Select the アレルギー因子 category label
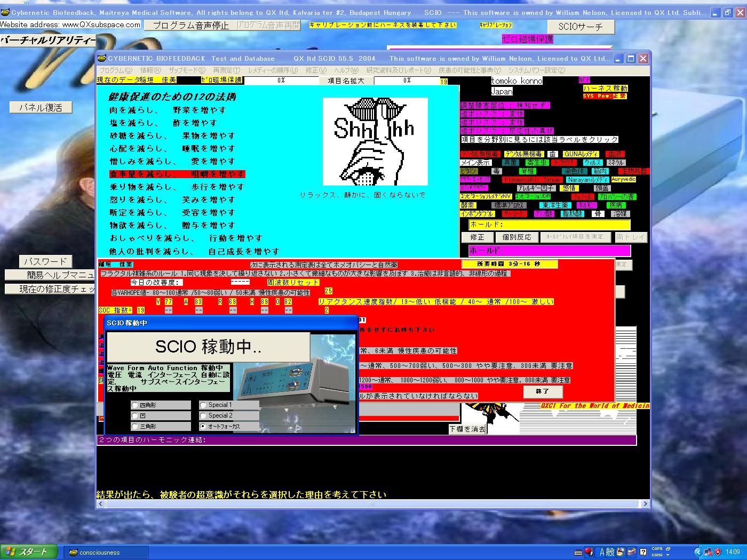This screenshot has height=560, width=747. coord(536,188)
